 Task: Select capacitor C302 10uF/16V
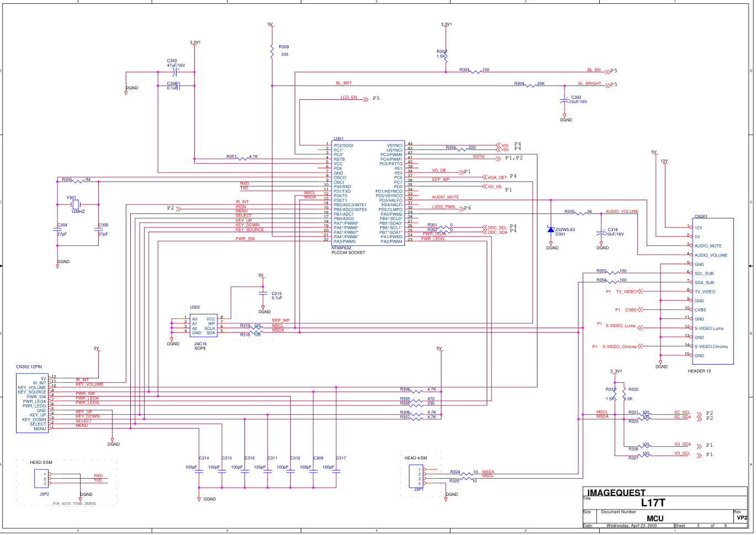(564, 100)
